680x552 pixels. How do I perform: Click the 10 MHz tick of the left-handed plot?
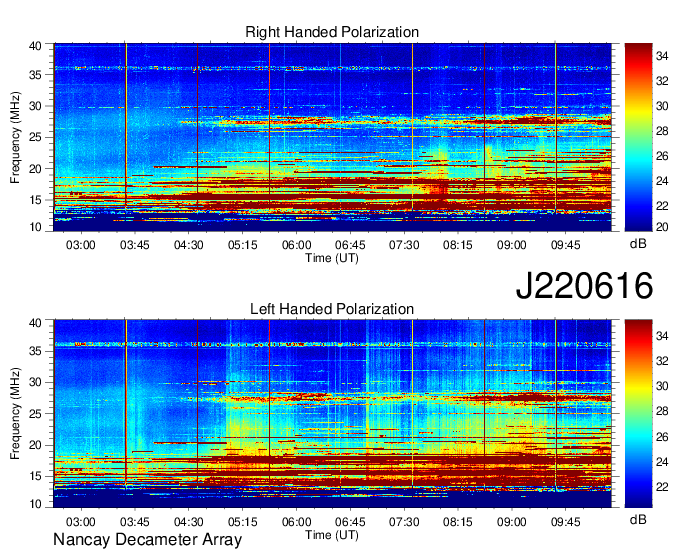35,504
